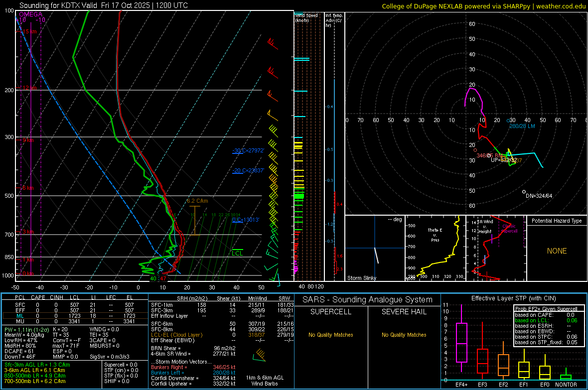Viewport: 588px width, 390px height.
Task: Click the Effective Layer STP (with CIN) title
Action: tap(513, 298)
